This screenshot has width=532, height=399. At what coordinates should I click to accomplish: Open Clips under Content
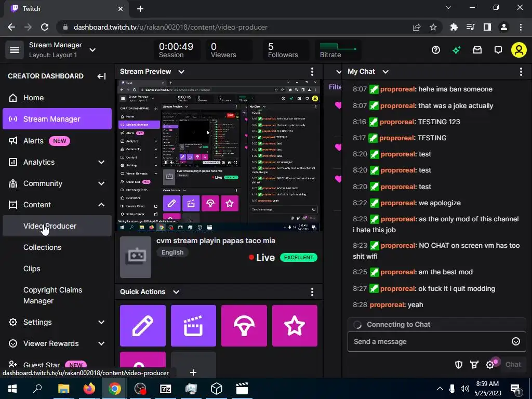[57, 269]
